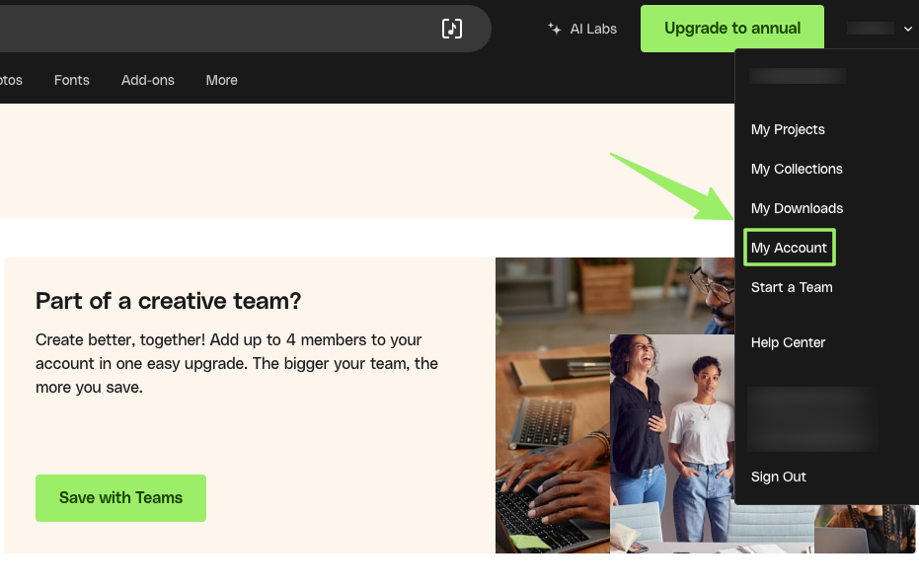Click the music note search icon

(451, 29)
